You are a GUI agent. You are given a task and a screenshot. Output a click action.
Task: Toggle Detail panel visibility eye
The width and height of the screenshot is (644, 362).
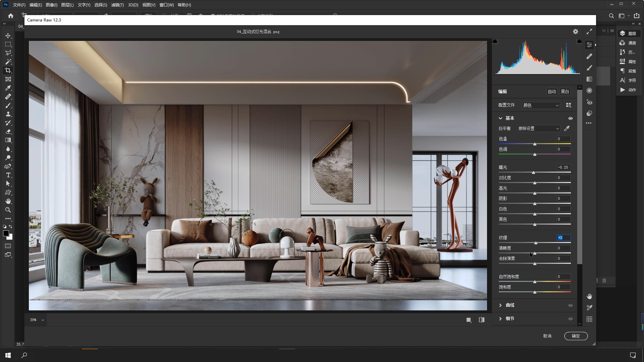[571, 319]
